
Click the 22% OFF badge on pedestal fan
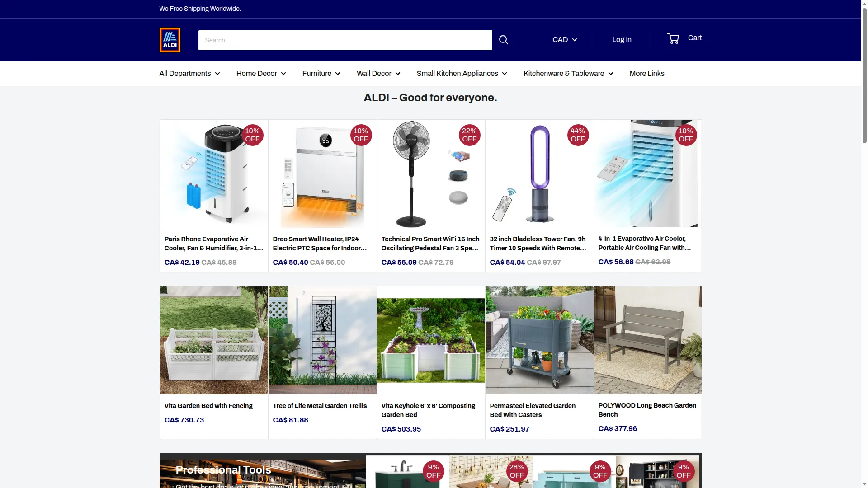469,135
